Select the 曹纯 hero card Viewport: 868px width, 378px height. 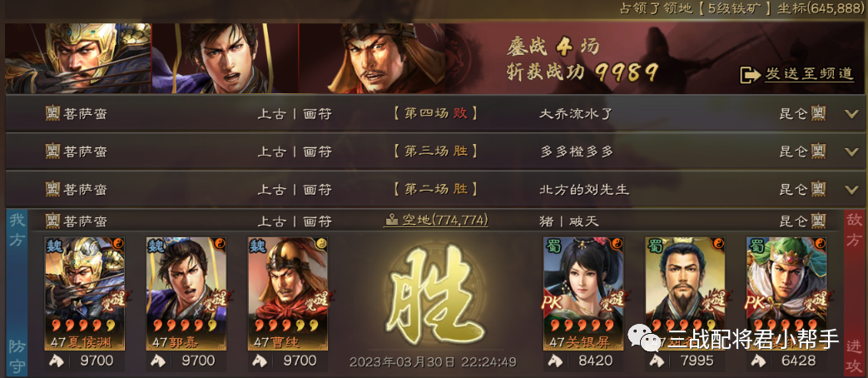click(288, 294)
